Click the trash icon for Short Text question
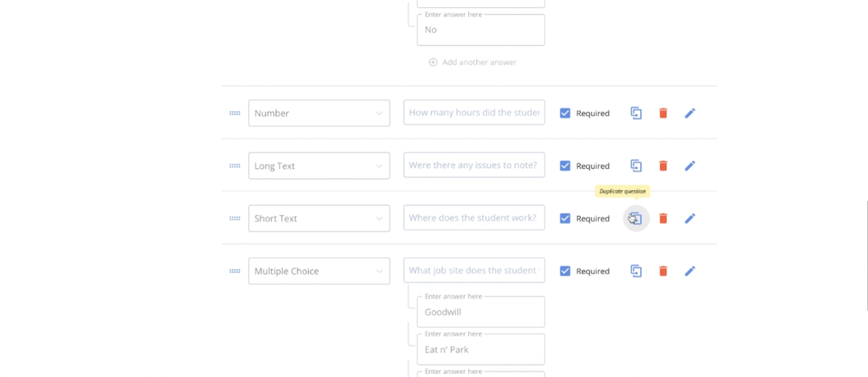The image size is (868, 377). click(x=663, y=219)
